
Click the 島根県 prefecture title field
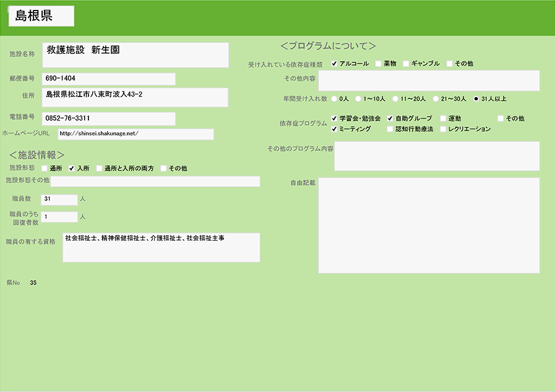[x=41, y=17]
